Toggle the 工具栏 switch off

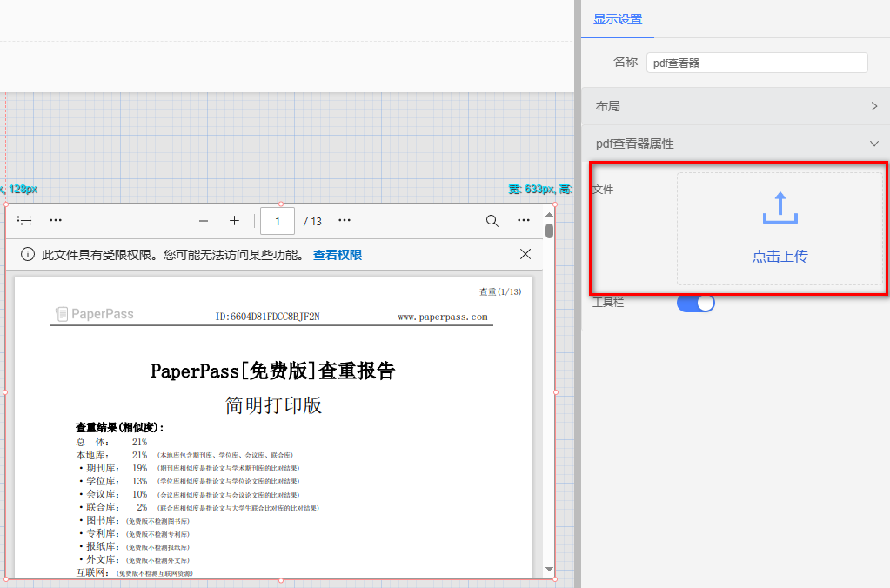[696, 303]
